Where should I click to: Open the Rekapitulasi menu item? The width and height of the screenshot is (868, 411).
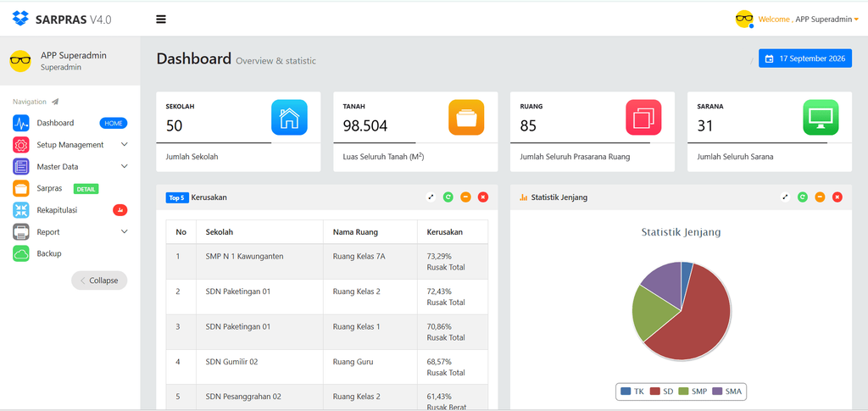coord(57,210)
